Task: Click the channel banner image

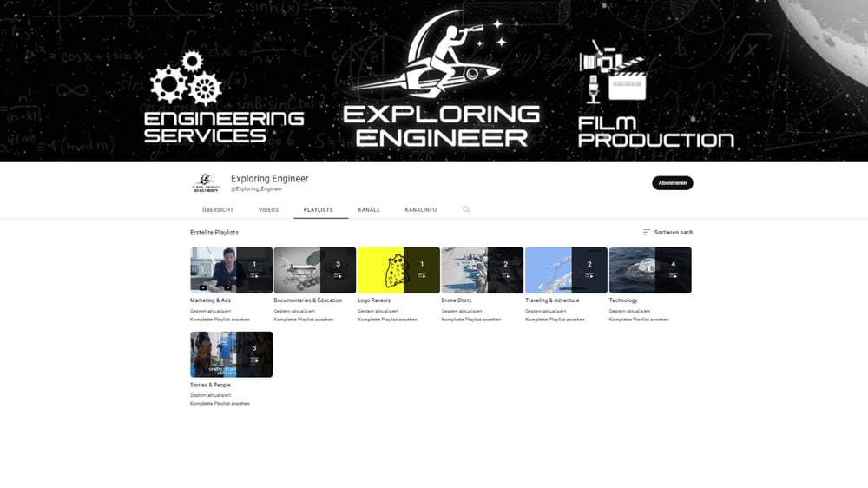Action: pos(434,80)
